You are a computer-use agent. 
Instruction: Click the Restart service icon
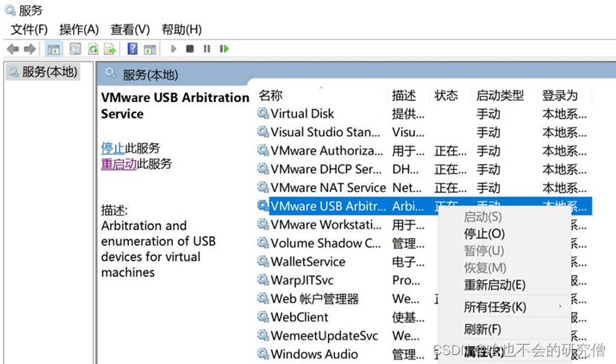(x=224, y=48)
